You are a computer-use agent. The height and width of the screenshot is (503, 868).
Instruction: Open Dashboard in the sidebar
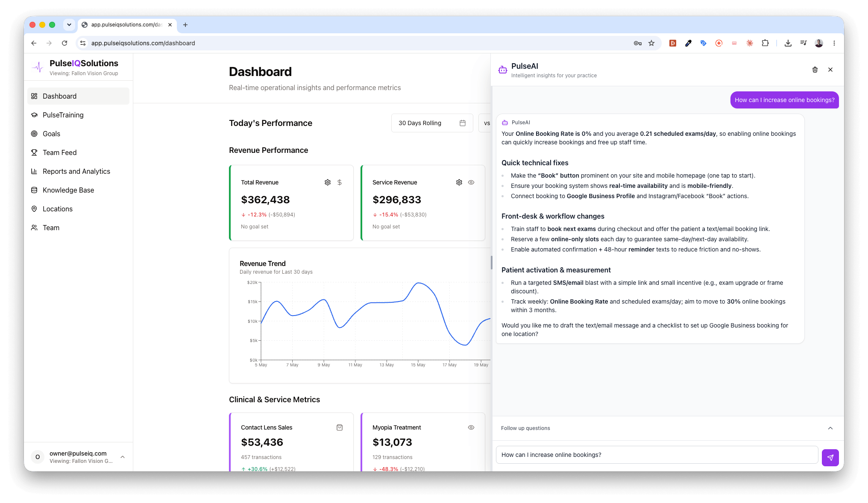click(x=78, y=96)
